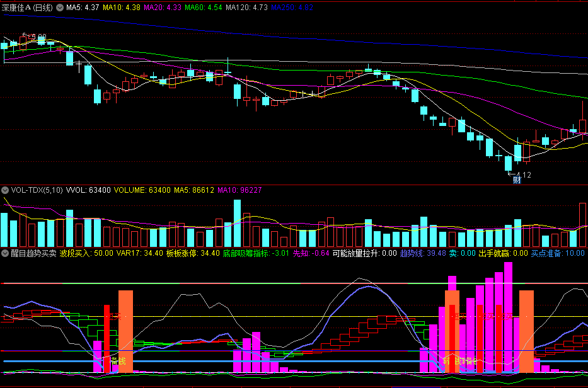588x388 pixels.
Task: Open the VOL-TDX indicator dropdown arrow
Action: (x=5, y=190)
